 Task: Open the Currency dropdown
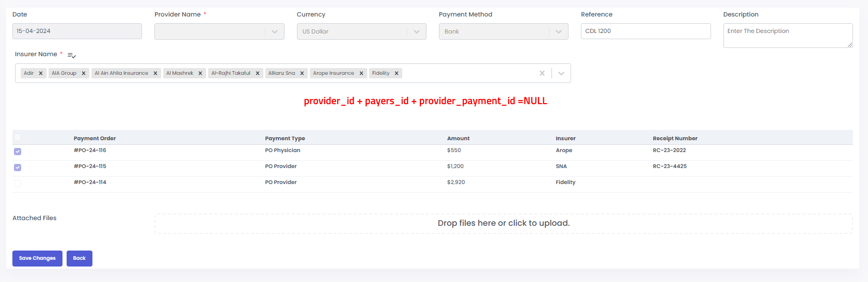pos(416,31)
